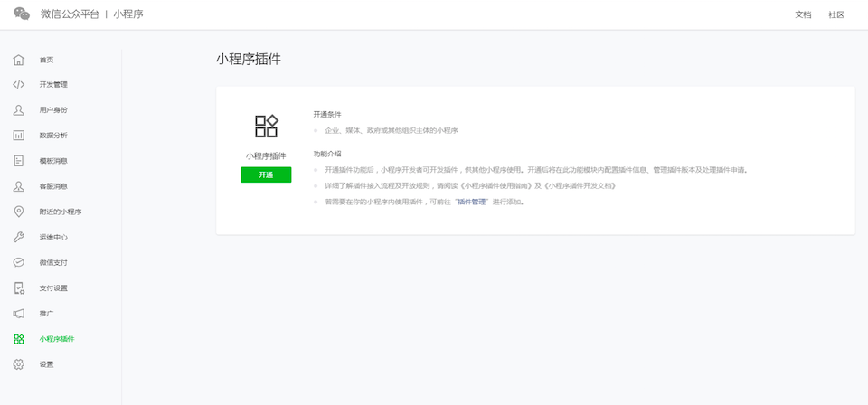Open 数据分析 via its chart icon
868x405 pixels.
coord(18,136)
